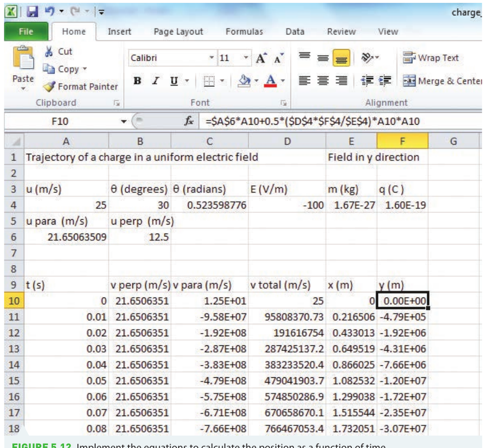Image resolution: width=486 pixels, height=448 pixels.
Task: Toggle Italic formatting
Action: click(156, 81)
